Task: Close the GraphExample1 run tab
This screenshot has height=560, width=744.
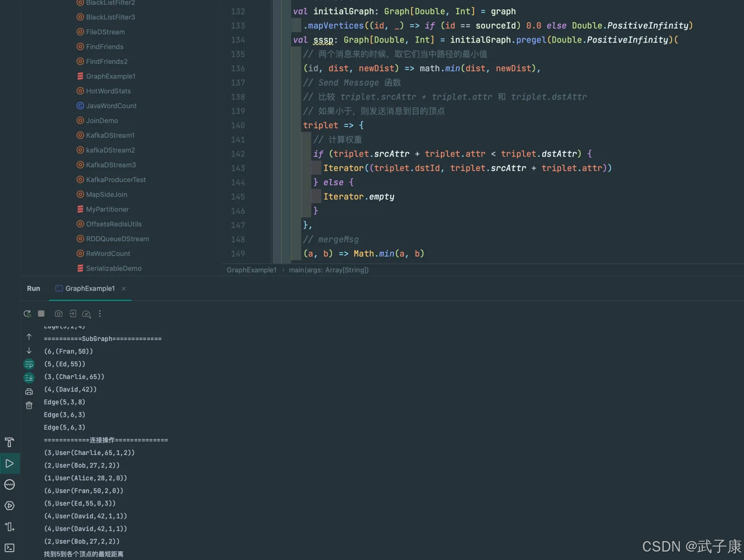Action: tap(124, 289)
